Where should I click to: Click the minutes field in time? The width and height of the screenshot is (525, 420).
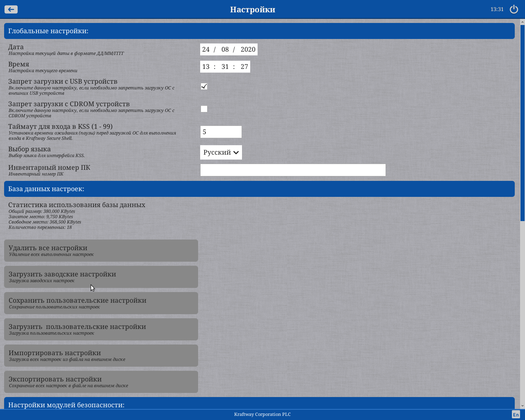click(x=225, y=67)
